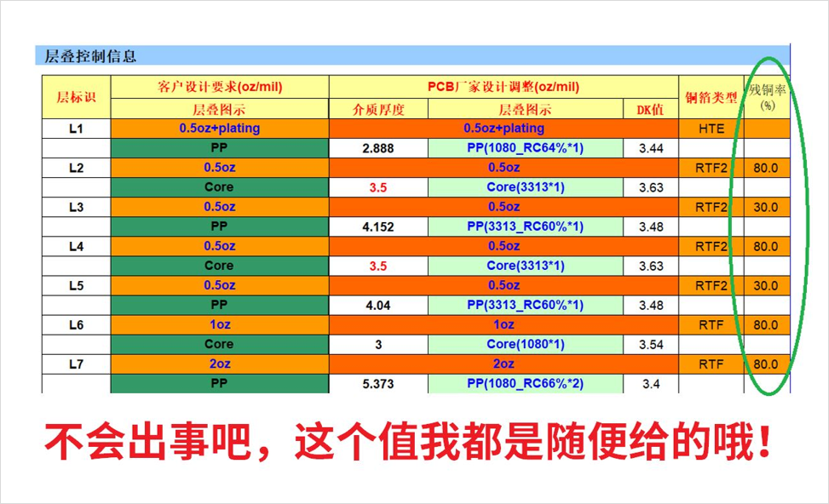
Task: Select Core(3313*1) between L4 and L5
Action: click(x=526, y=266)
